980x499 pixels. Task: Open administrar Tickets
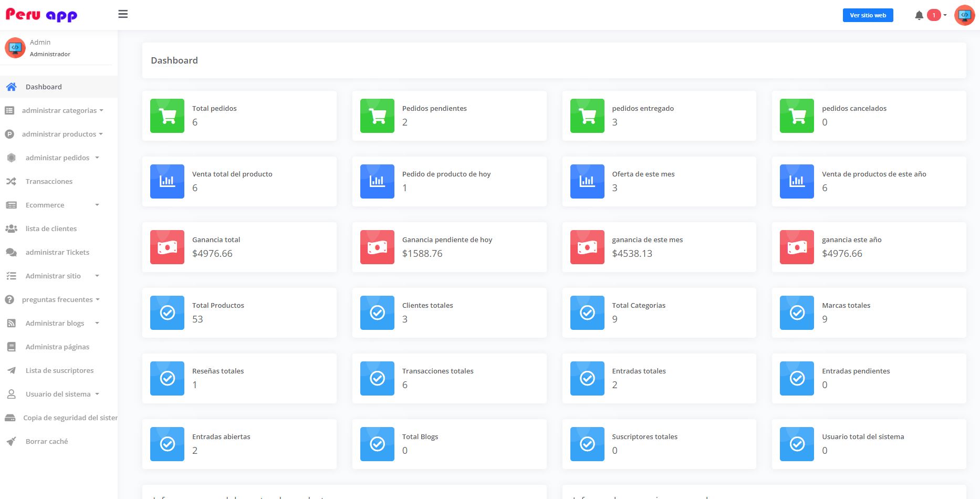pyautogui.click(x=59, y=252)
